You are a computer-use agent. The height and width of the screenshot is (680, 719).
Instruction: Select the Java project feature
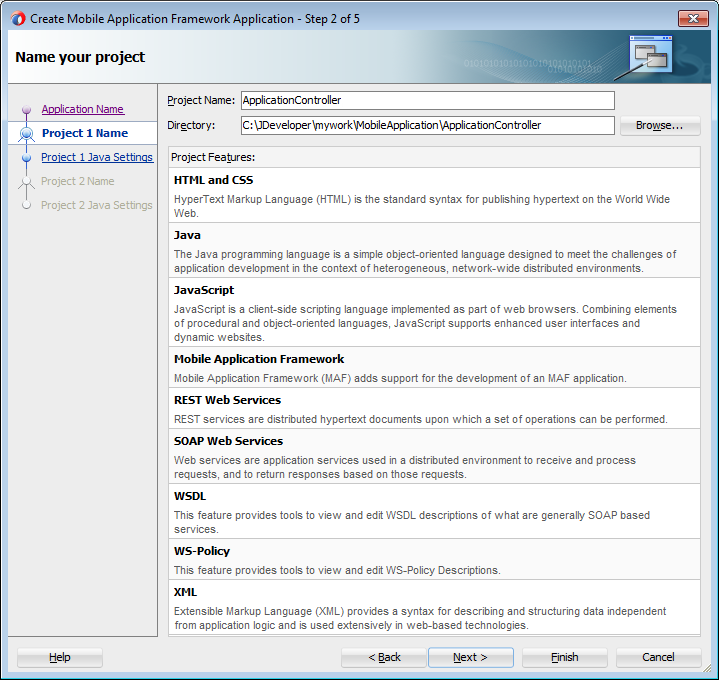tap(434, 250)
